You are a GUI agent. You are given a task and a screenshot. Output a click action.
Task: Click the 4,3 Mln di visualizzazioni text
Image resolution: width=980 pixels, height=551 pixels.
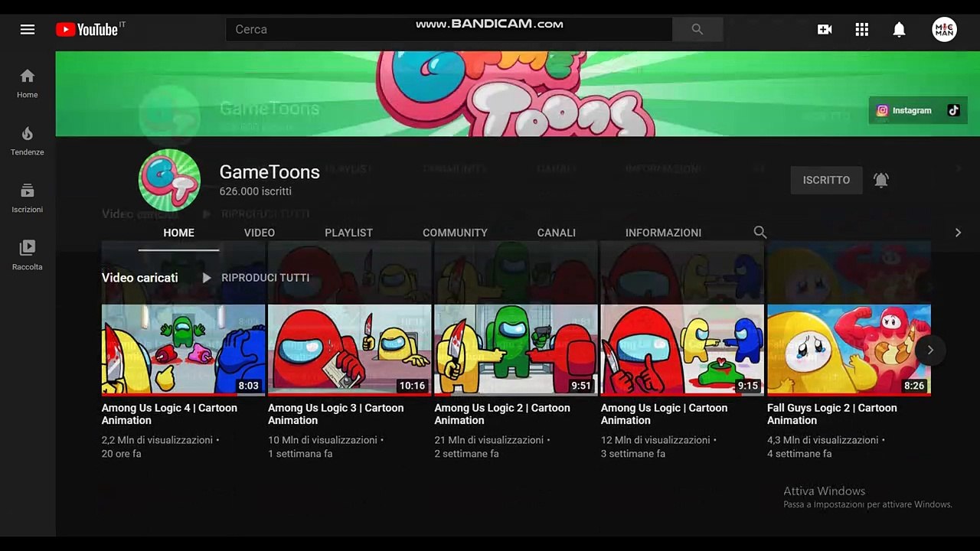[x=823, y=440]
